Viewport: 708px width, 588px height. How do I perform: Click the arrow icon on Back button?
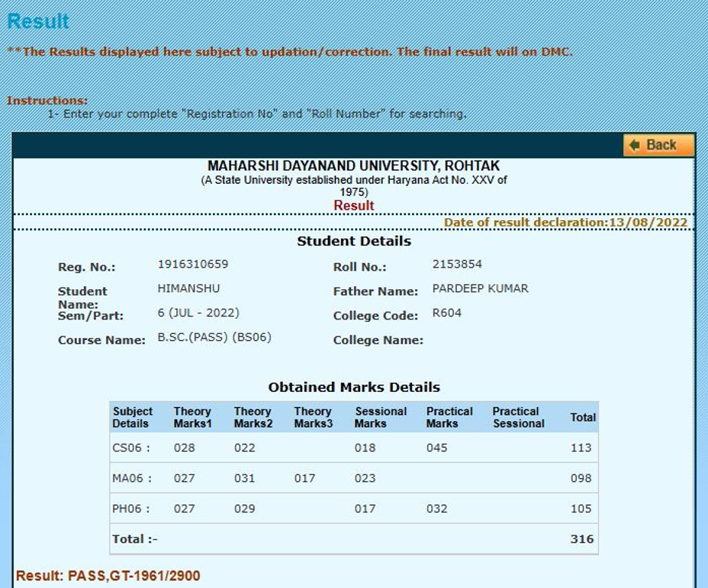634,145
